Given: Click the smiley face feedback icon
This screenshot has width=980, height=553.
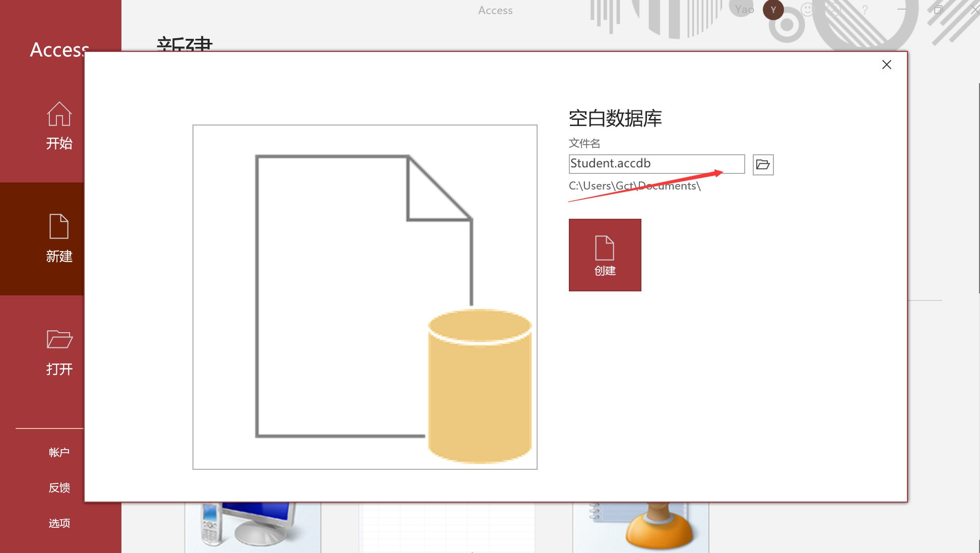Looking at the screenshot, I should coord(807,10).
